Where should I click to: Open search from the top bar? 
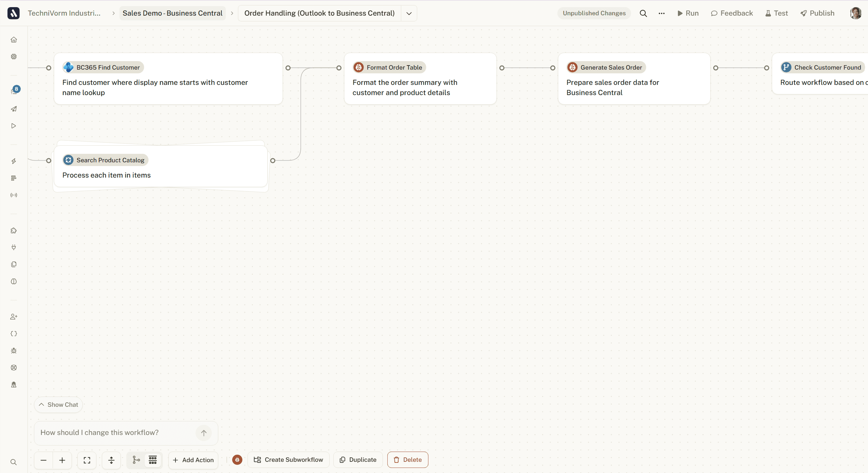(643, 13)
